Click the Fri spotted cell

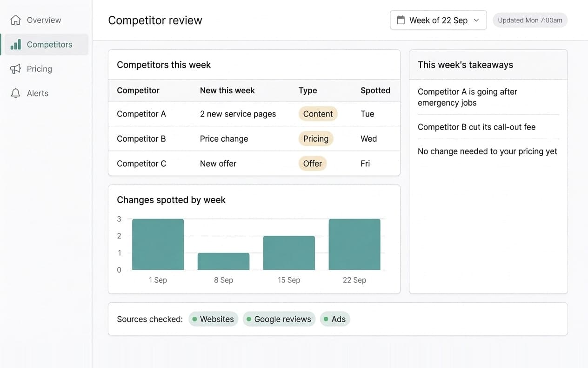365,164
